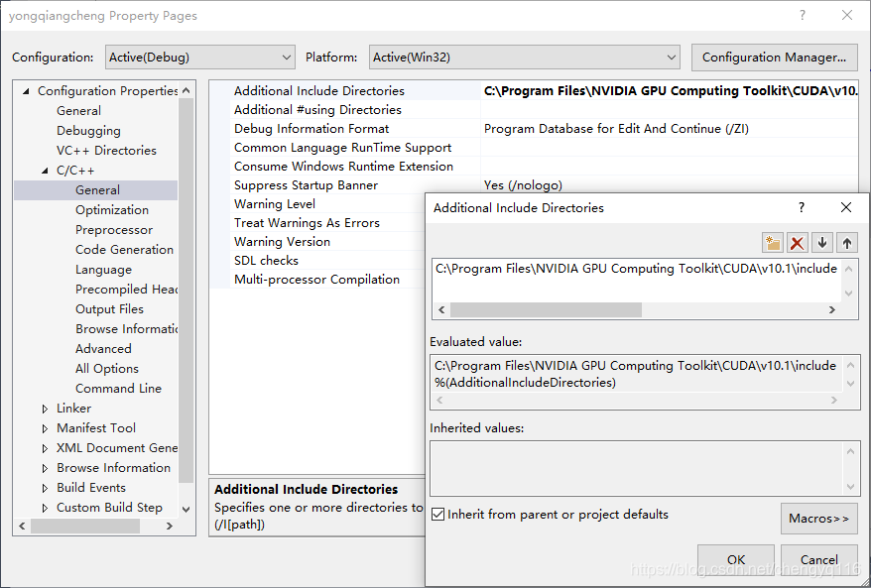The height and width of the screenshot is (588, 871).
Task: Expand the Linker tree node
Action: [x=45, y=409]
